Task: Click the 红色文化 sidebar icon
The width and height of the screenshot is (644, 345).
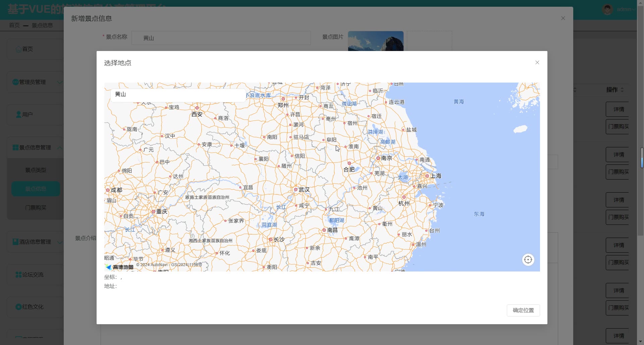Action: [x=19, y=307]
